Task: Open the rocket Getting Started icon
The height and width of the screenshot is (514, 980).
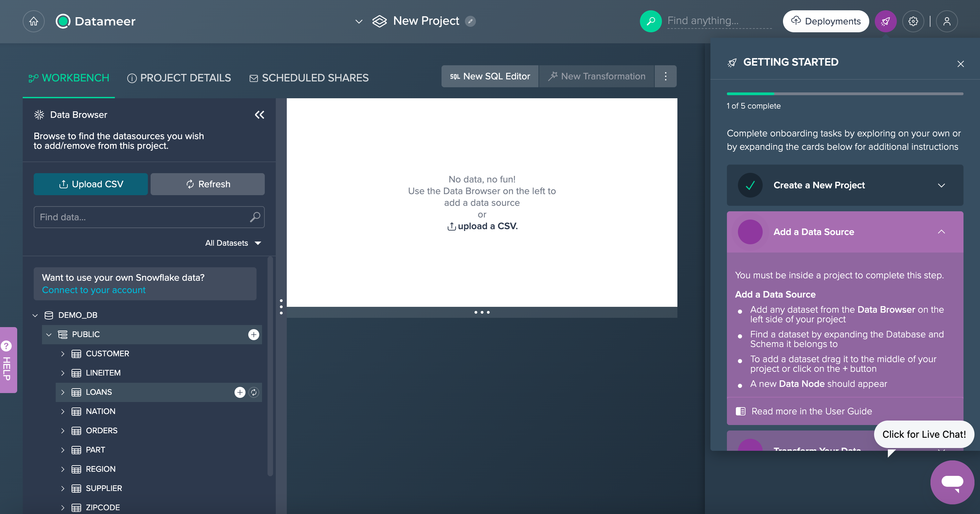Action: (x=885, y=21)
